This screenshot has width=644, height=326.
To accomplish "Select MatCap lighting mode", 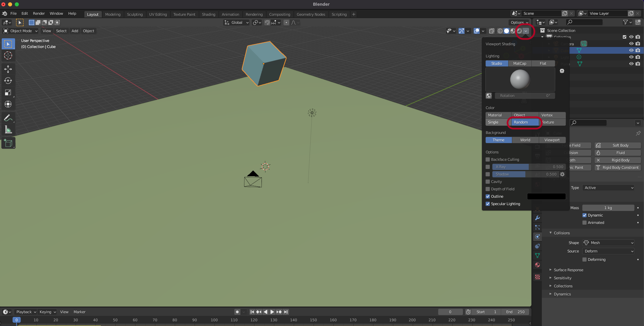I will click(520, 63).
